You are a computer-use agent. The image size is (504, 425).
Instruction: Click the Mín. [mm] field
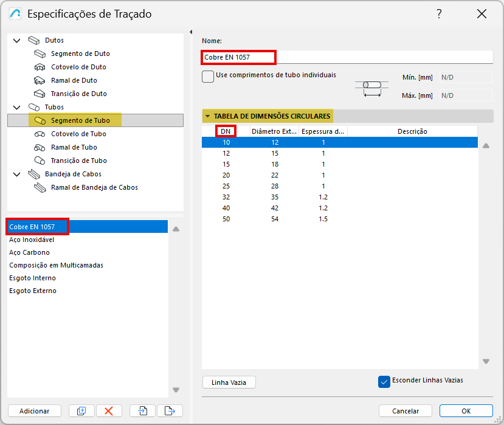pos(466,77)
